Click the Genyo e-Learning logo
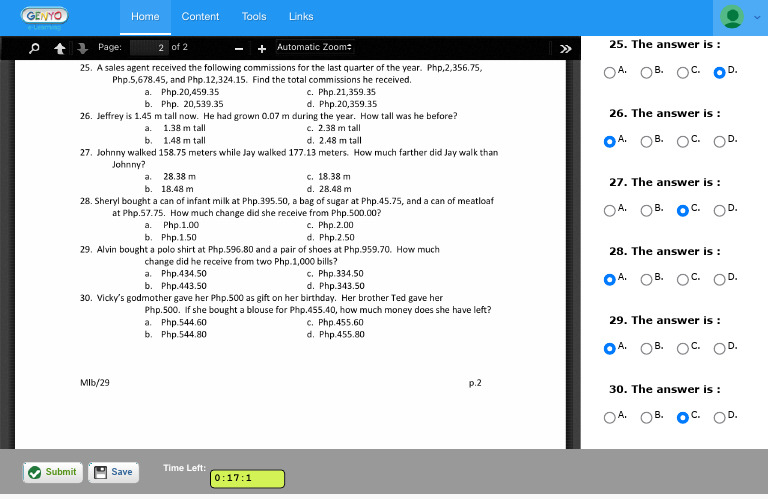The width and height of the screenshot is (768, 499). tap(44, 19)
